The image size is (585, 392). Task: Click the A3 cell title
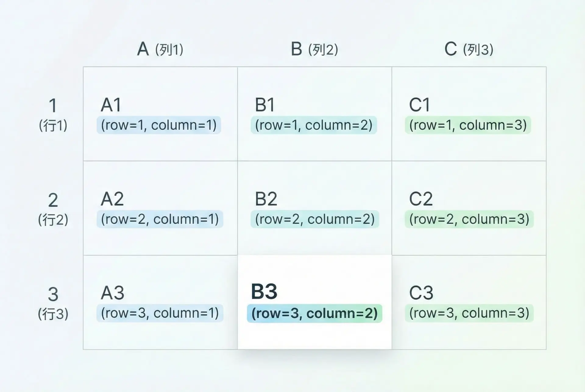click(x=112, y=293)
